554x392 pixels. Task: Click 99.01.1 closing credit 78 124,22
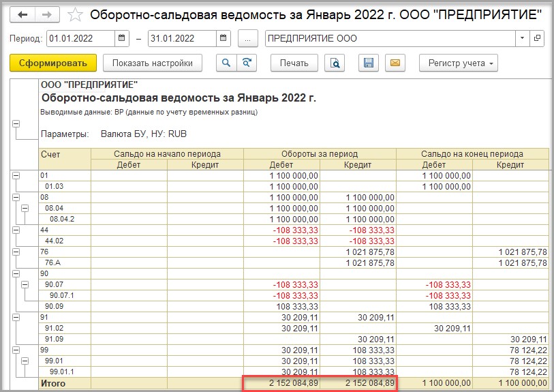point(510,372)
